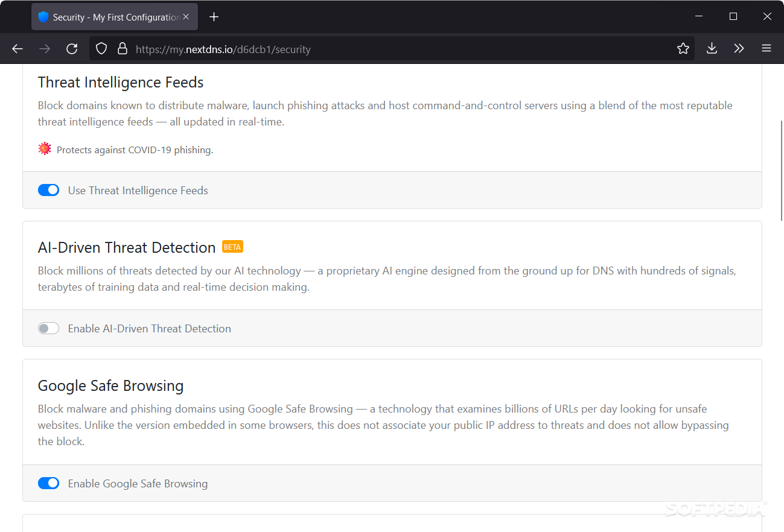Click the BETA badge beside AI-Driven Threat Detection

(x=232, y=247)
